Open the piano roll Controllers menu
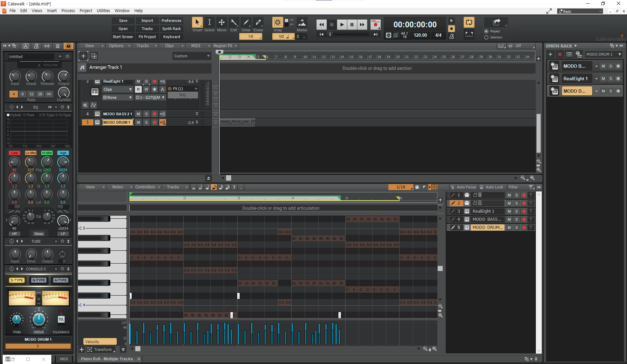Image resolution: width=627 pixels, height=364 pixels. pyautogui.click(x=147, y=187)
